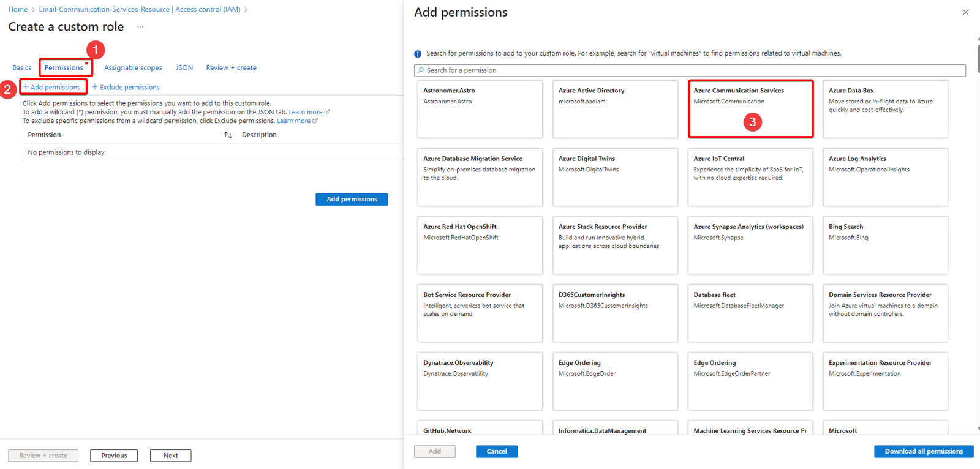The height and width of the screenshot is (469, 980).
Task: Sort the Permission column with the arrows
Action: [228, 135]
